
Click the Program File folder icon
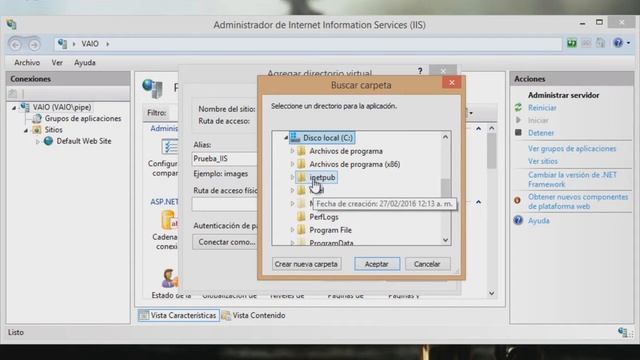pos(301,230)
